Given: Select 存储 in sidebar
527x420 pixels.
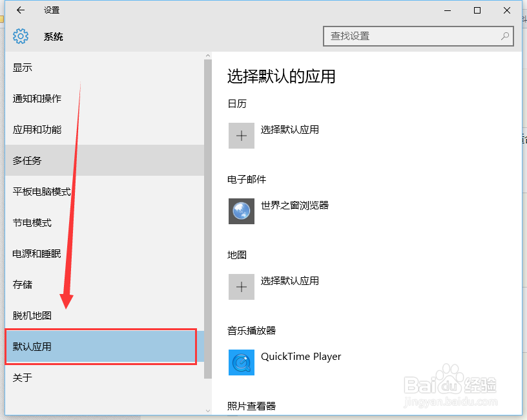Looking at the screenshot, I should [x=105, y=284].
